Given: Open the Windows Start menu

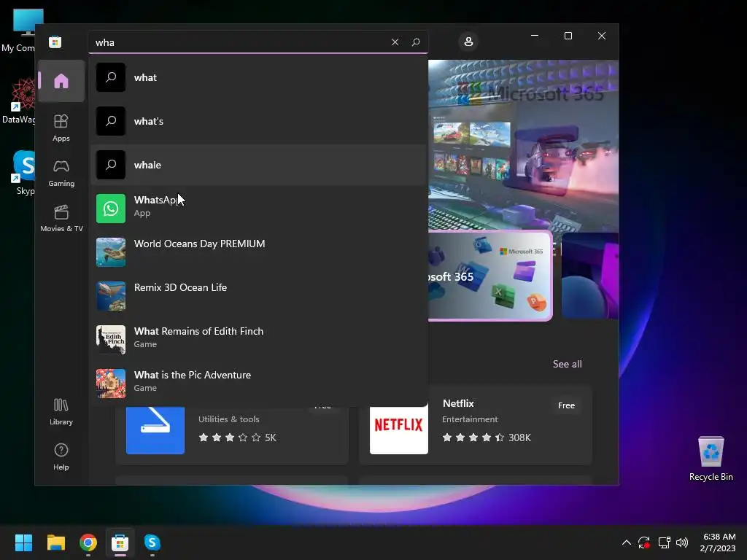Looking at the screenshot, I should pyautogui.click(x=23, y=542).
